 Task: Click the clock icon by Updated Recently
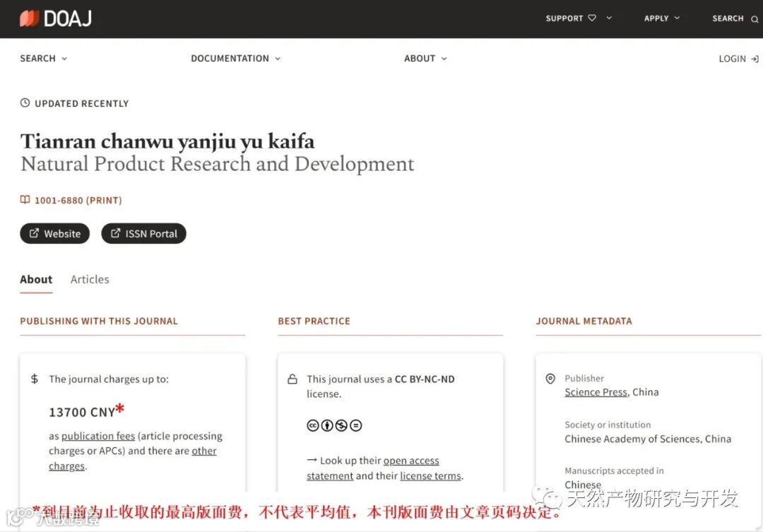pyautogui.click(x=25, y=102)
